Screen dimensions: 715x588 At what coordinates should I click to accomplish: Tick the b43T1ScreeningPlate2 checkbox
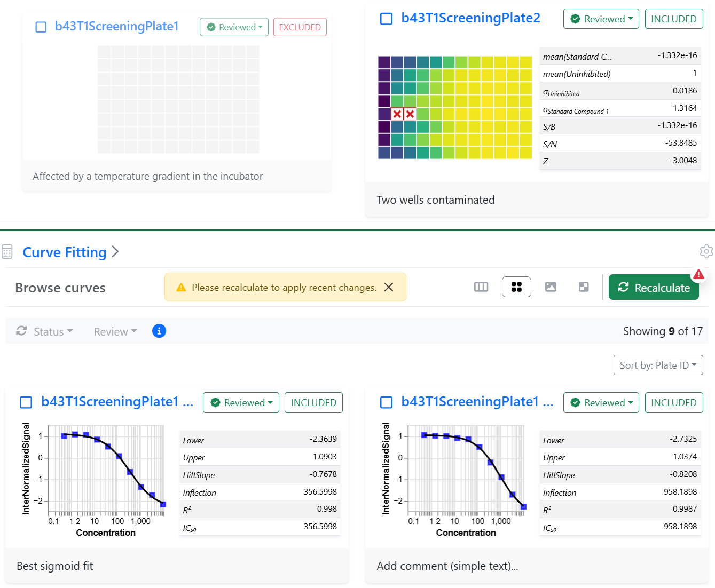386,19
